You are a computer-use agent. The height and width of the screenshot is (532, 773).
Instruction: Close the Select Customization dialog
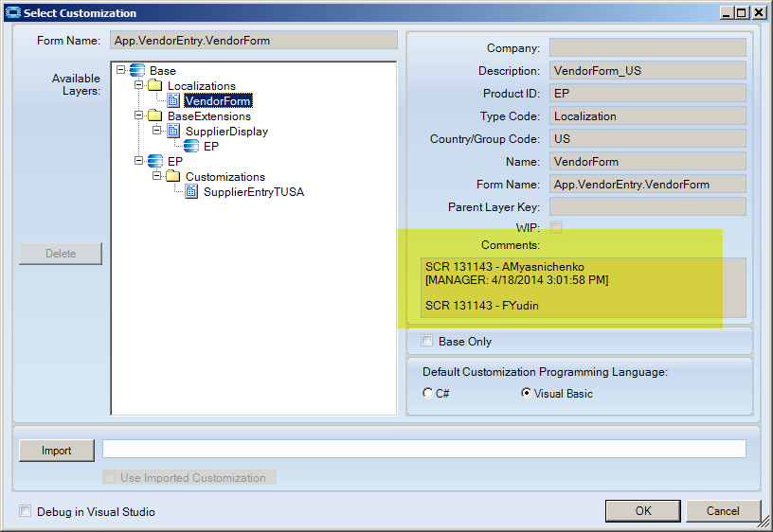tap(759, 12)
